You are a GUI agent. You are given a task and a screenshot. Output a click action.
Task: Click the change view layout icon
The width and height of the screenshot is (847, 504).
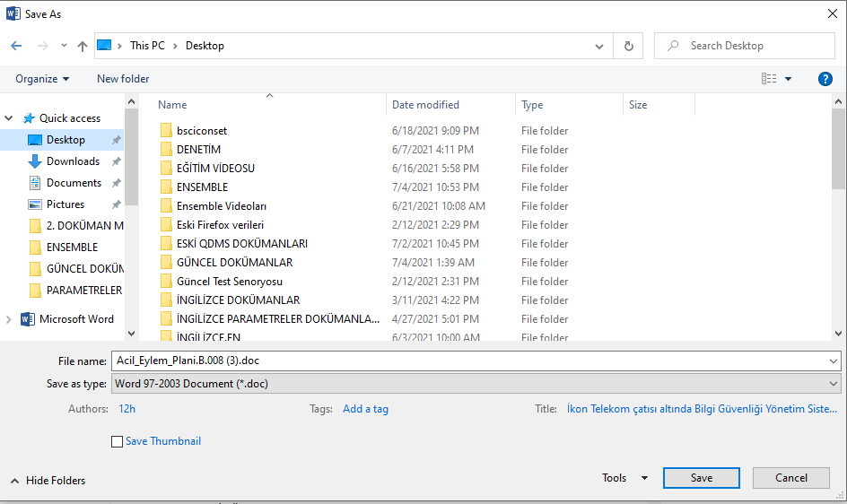point(769,79)
